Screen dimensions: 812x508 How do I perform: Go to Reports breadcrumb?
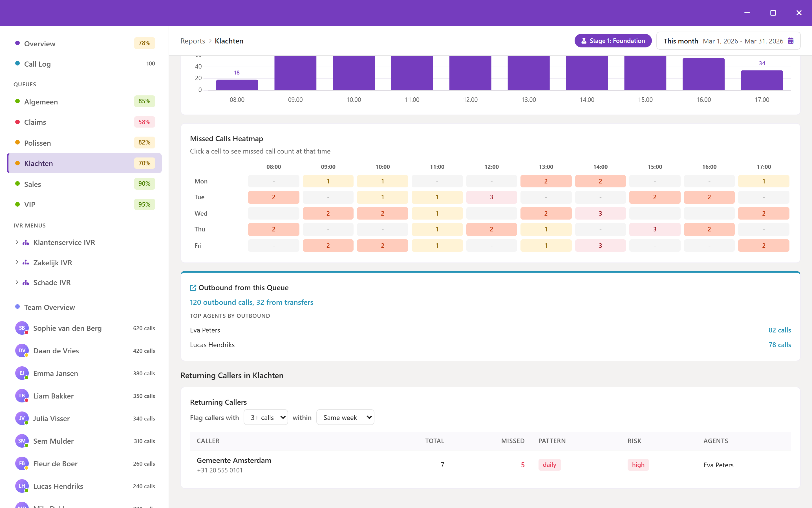193,41
